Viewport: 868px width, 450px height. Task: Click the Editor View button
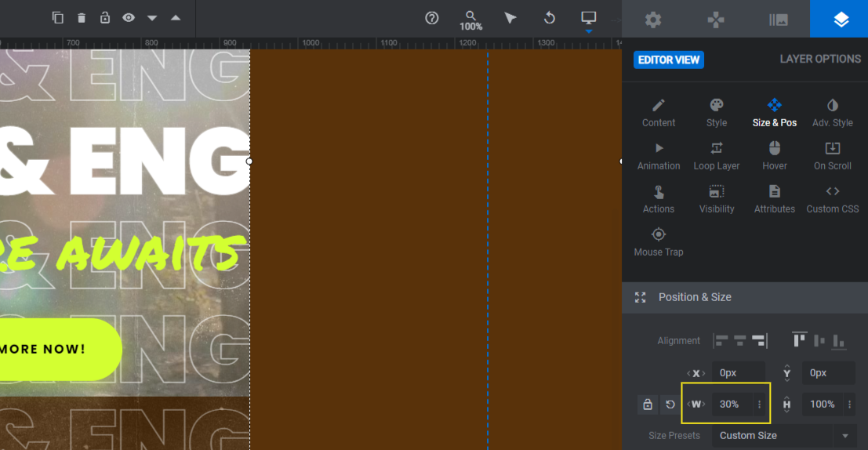[x=669, y=60]
